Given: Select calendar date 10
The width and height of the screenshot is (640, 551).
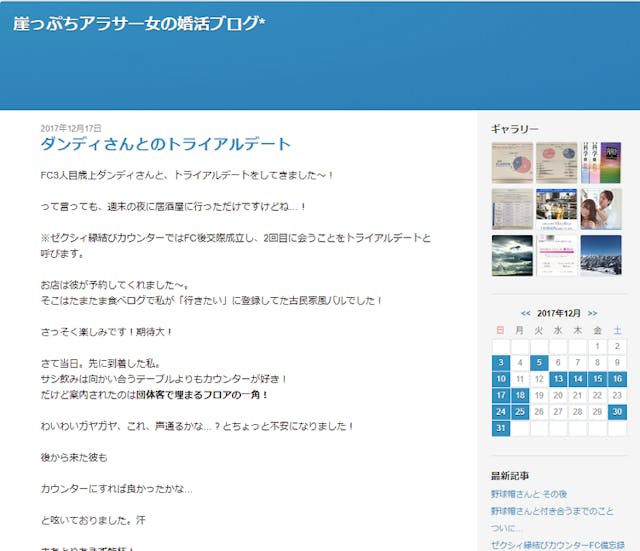Looking at the screenshot, I should tap(501, 379).
